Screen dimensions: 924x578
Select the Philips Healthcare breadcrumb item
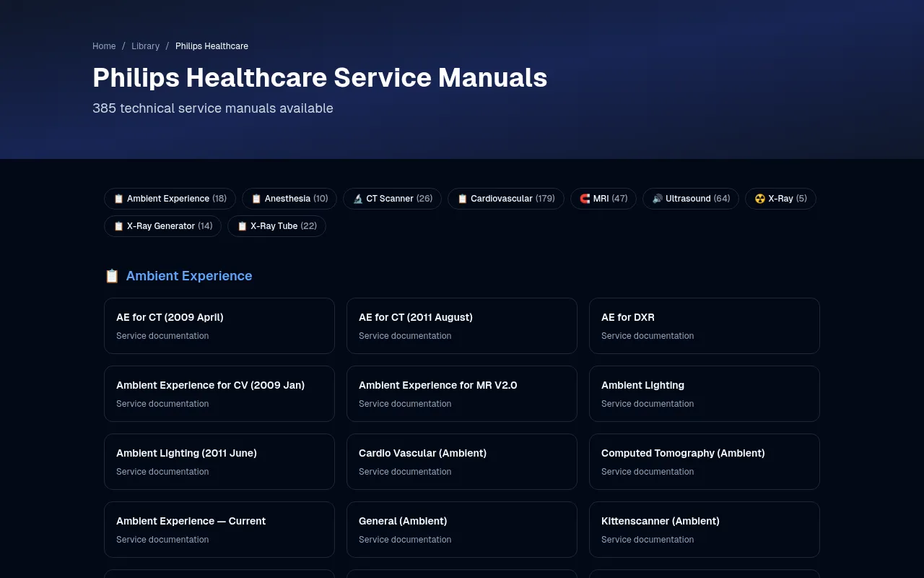coord(212,46)
